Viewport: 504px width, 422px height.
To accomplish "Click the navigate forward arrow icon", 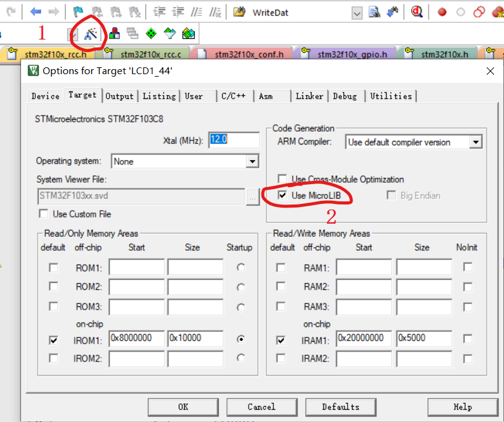I will [54, 12].
